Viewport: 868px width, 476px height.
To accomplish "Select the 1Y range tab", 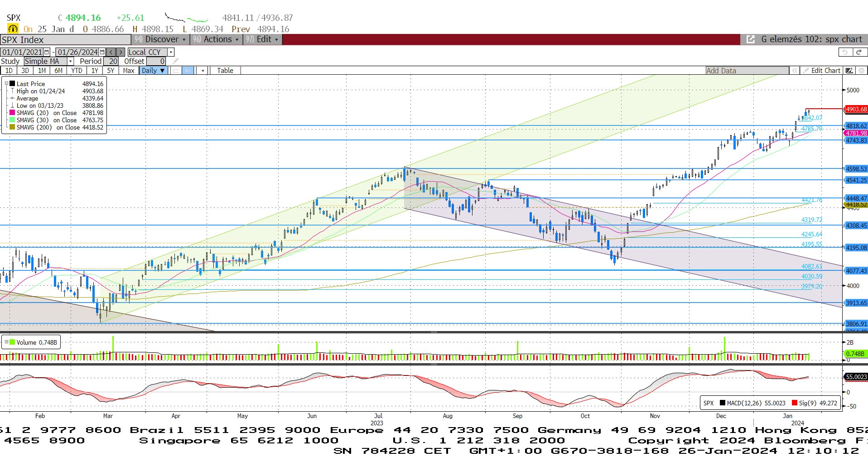I will [95, 71].
